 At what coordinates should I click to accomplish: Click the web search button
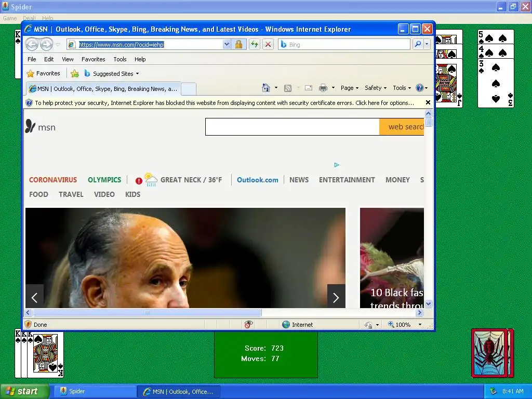coord(402,127)
